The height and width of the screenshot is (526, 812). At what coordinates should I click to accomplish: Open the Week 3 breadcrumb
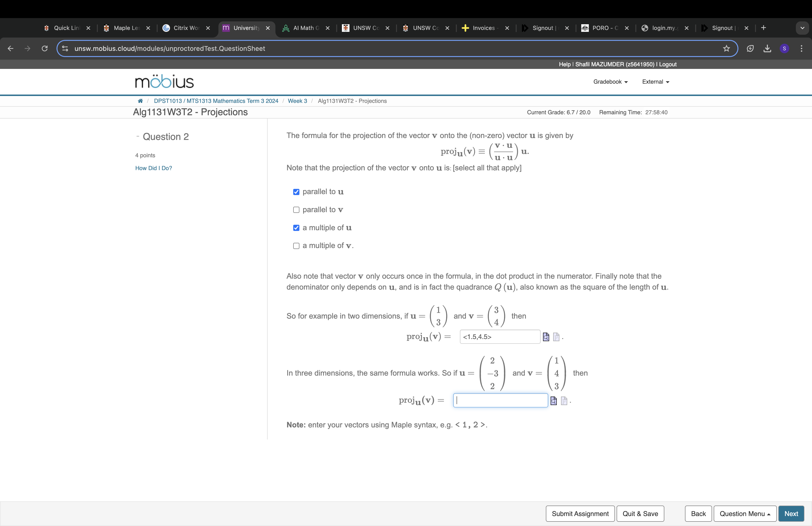[297, 101]
